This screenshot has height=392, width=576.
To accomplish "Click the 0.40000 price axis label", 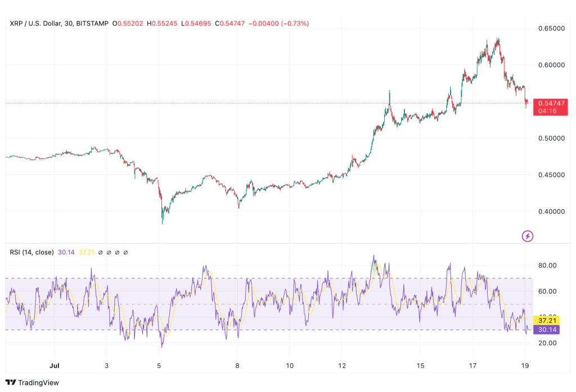I will click(551, 211).
